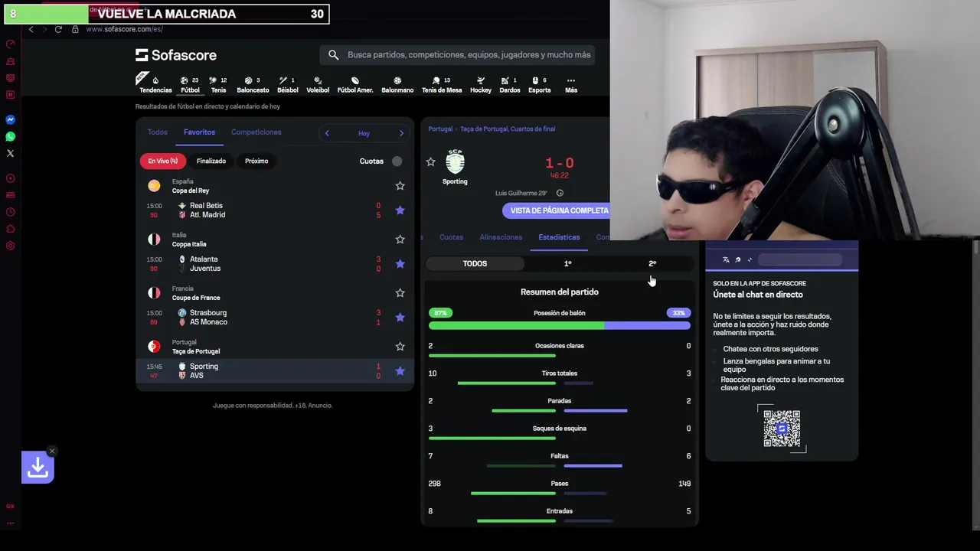Switch to the Favoritos tab
This screenshot has height=551, width=980.
199,132
